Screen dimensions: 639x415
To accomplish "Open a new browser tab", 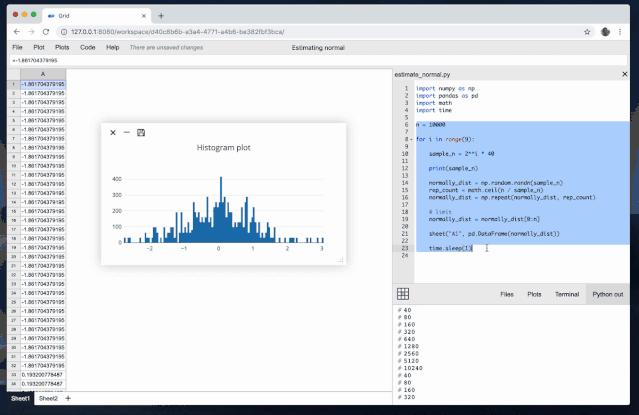I will [x=161, y=16].
